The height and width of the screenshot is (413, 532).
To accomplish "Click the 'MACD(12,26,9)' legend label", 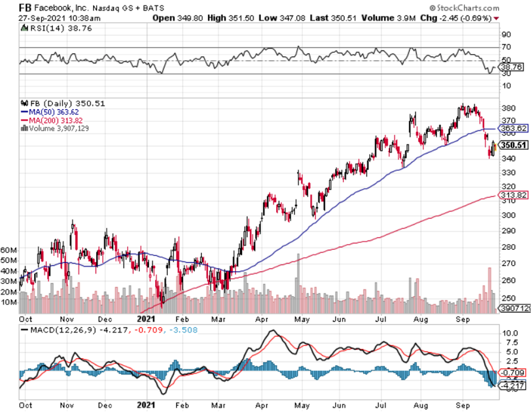I will coord(64,330).
